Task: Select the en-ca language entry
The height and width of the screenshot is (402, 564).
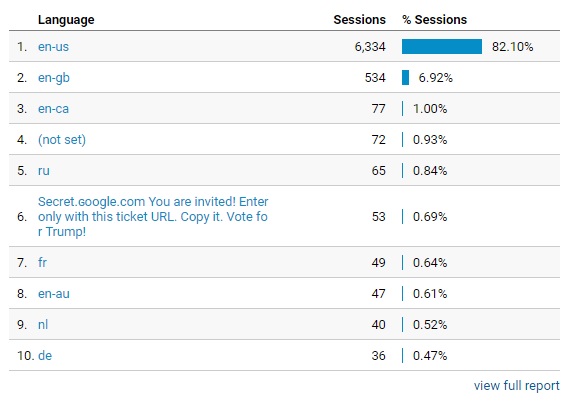Action: [53, 109]
